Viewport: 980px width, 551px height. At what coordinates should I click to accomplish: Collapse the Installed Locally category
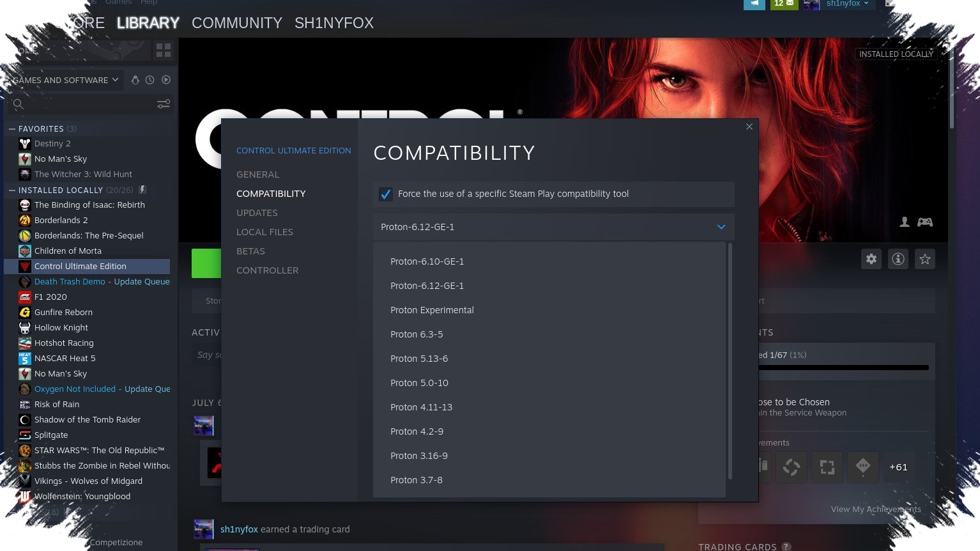(x=12, y=190)
